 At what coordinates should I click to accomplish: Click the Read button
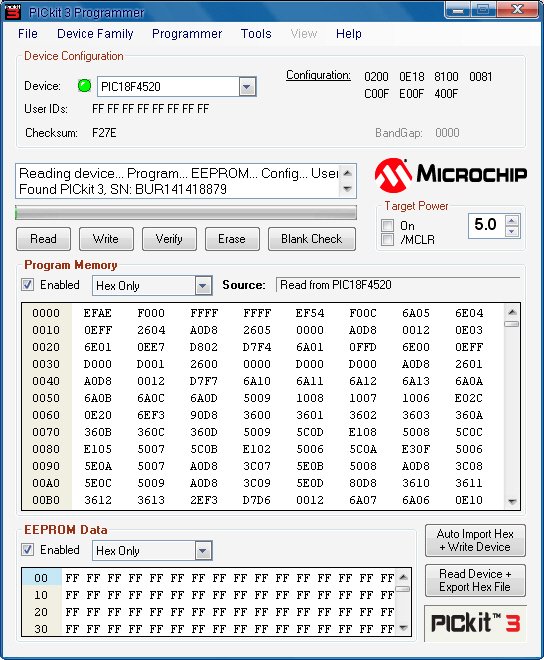coord(43,239)
